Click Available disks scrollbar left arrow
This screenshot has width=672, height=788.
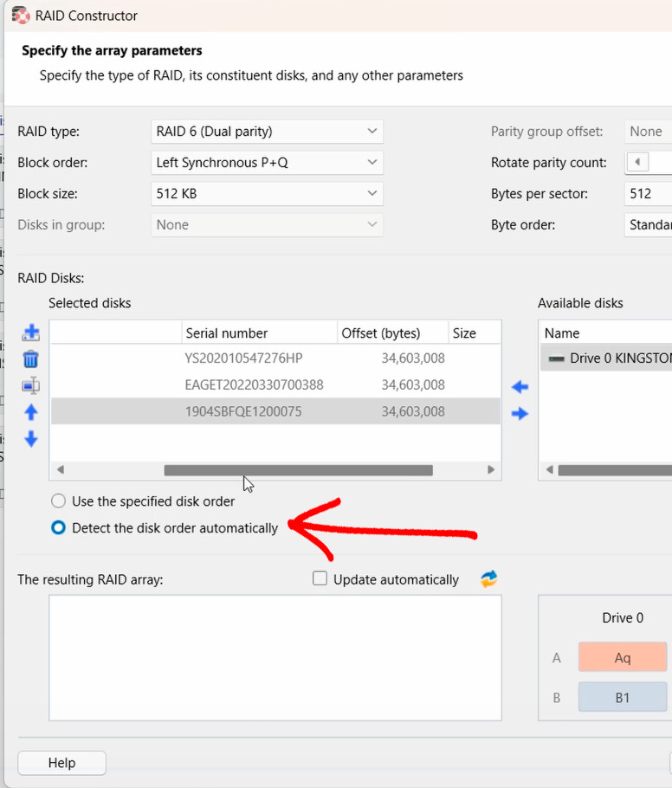click(549, 470)
